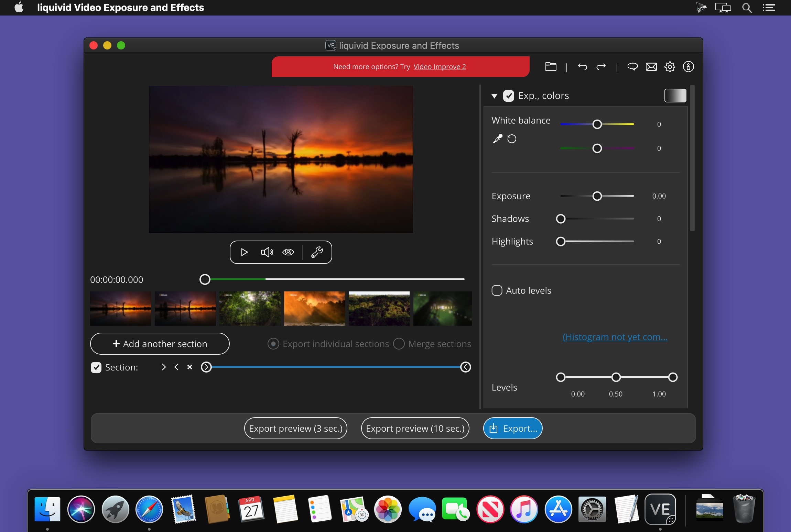
Task: Select Export individual sections
Action: click(273, 344)
